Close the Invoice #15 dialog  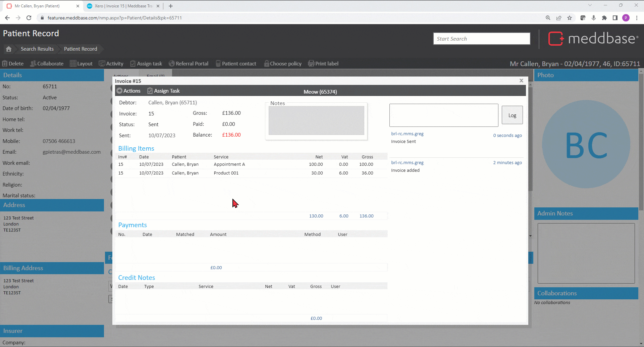[521, 81]
